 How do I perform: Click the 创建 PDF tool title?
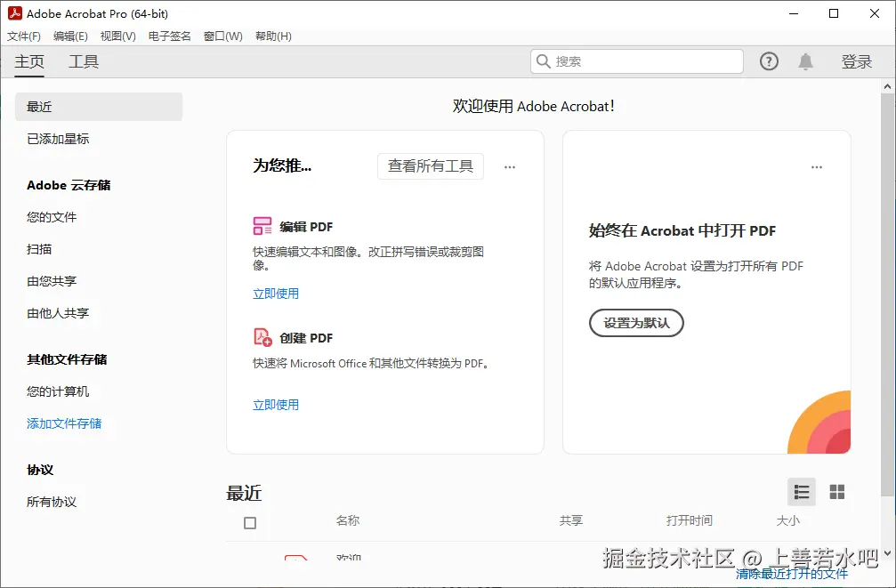tap(306, 338)
